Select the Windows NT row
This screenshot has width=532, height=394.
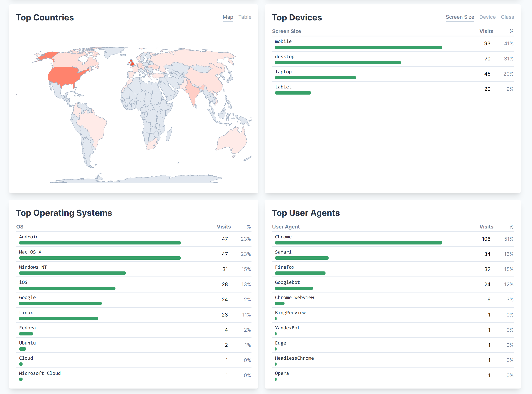[x=33, y=267]
